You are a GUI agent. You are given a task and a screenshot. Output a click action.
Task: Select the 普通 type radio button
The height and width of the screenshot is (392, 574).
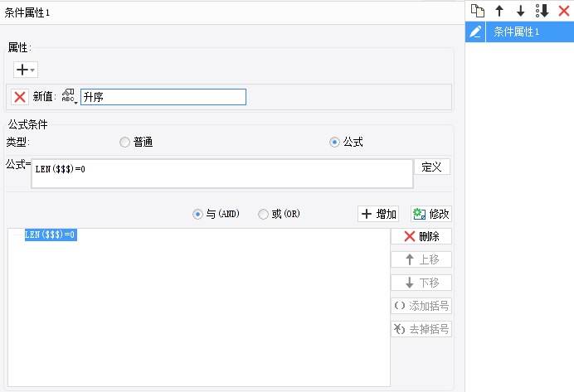pos(124,142)
